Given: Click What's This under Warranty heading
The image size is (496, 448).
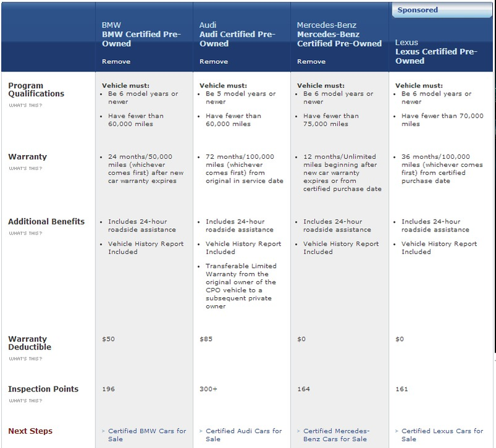Looking at the screenshot, I should 25,168.
